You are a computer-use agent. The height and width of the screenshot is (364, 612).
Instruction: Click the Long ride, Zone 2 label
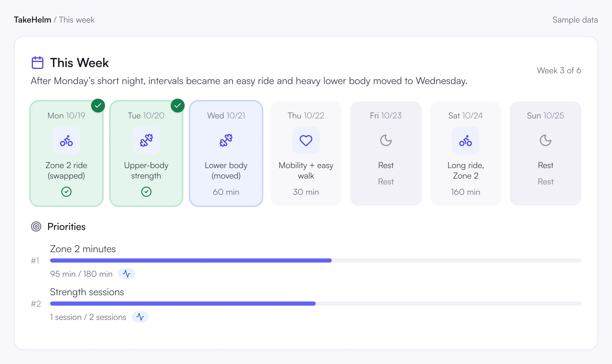point(465,171)
